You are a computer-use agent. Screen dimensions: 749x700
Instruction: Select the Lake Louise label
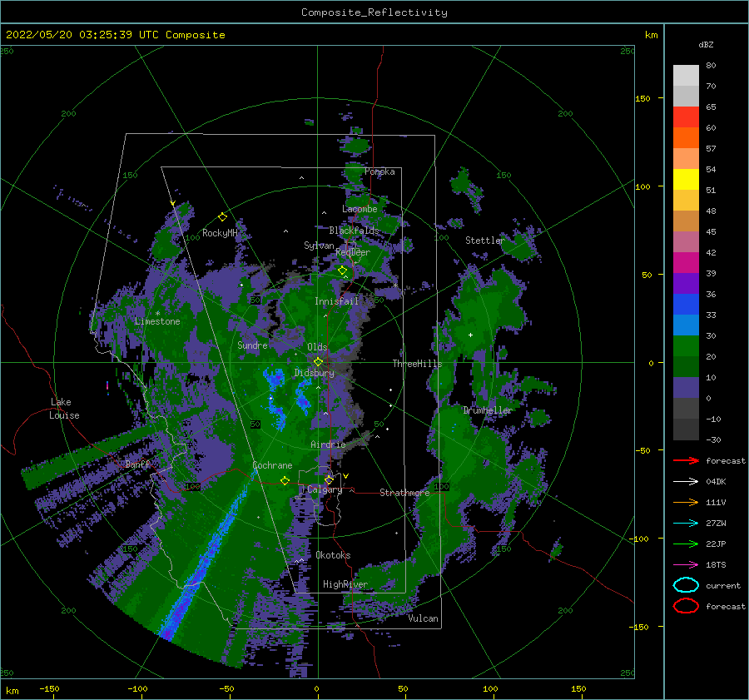64,409
